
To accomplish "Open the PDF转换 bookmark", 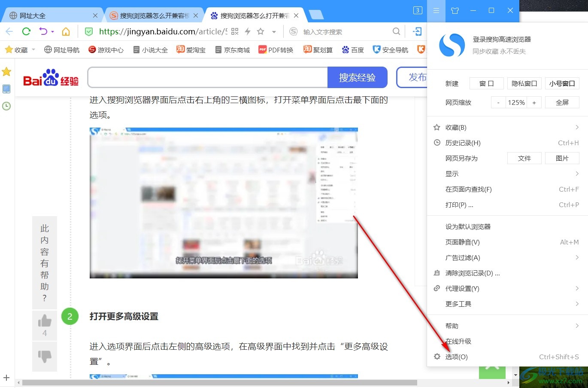I will (x=276, y=50).
